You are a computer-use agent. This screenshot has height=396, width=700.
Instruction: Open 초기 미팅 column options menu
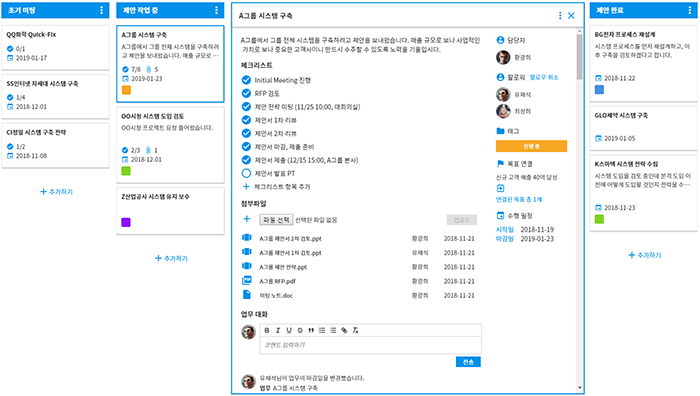pos(101,10)
